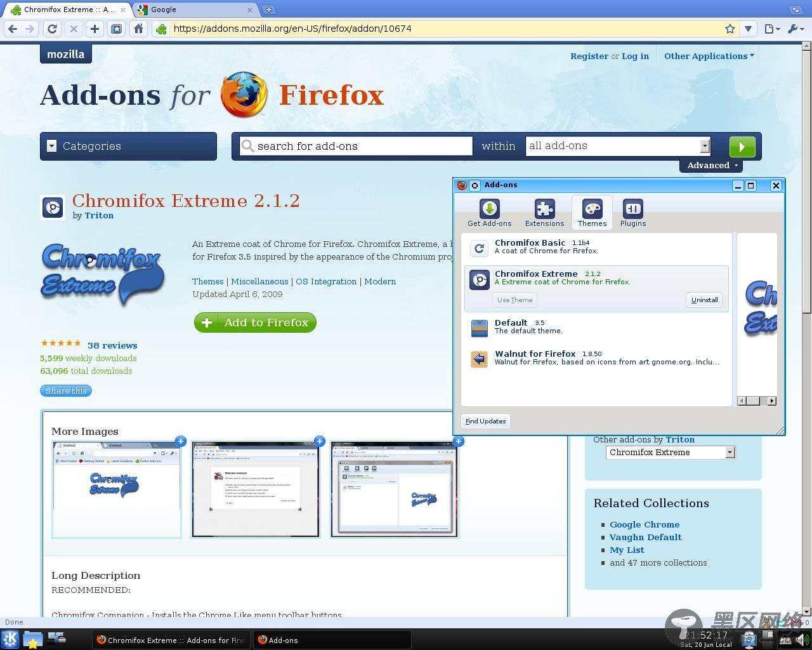812x650 pixels.
Task: Go back with the browser back arrow
Action: tap(13, 29)
